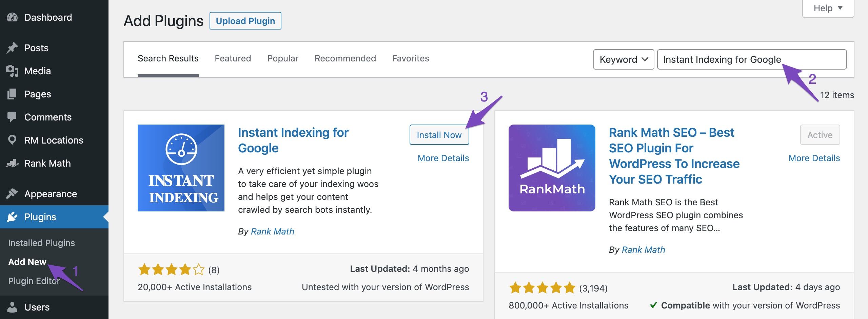The image size is (868, 319).
Task: Click the Instant Indexing plugin thumbnail
Action: click(181, 168)
